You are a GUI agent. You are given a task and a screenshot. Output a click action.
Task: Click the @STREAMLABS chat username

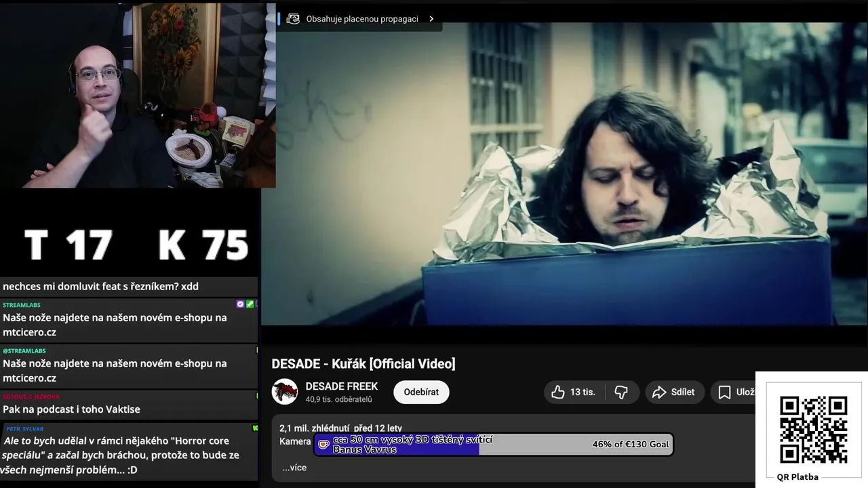[x=24, y=351]
